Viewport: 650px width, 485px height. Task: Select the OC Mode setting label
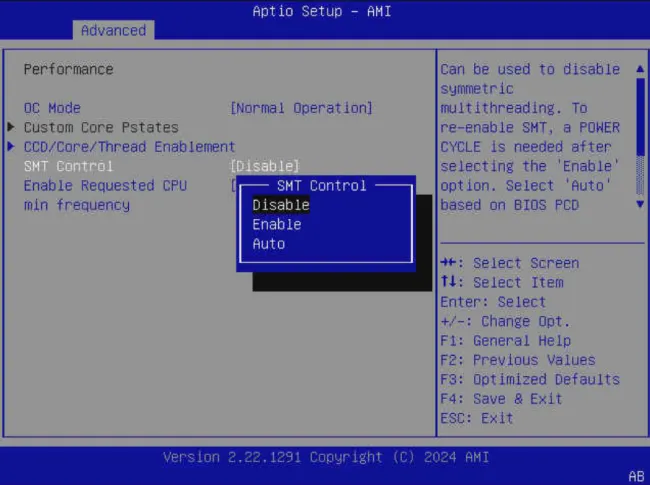pos(52,108)
